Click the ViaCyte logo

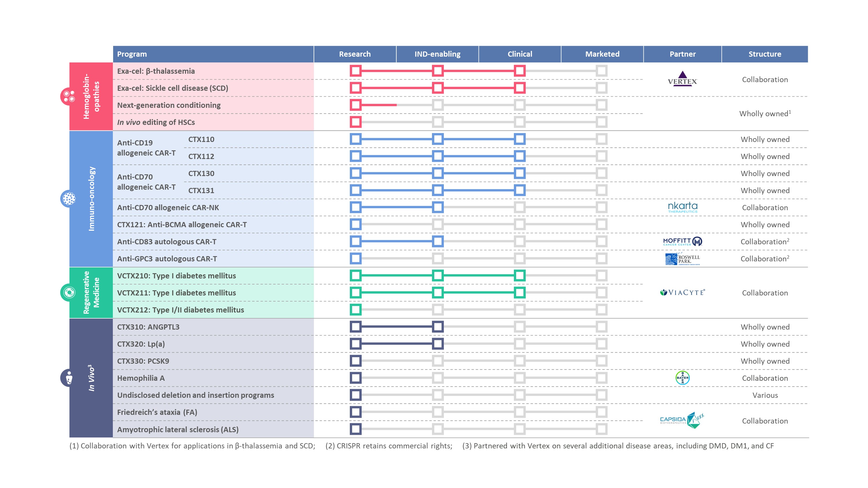[x=682, y=293]
